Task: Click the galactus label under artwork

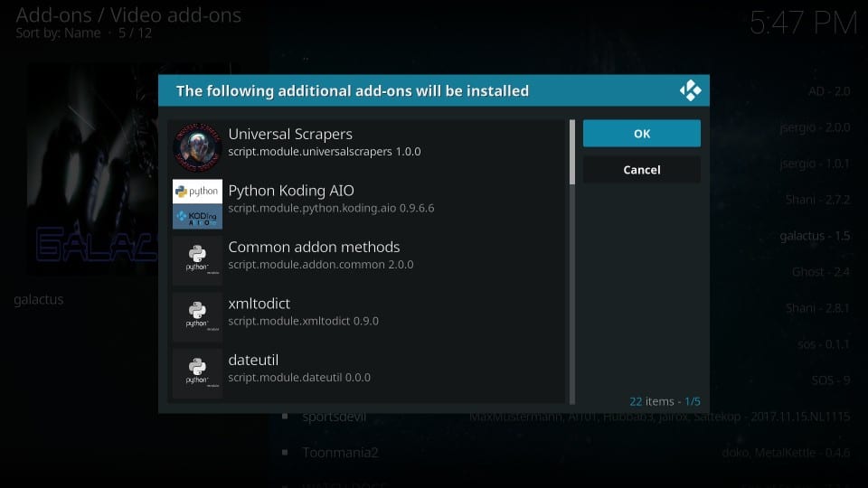Action: point(39,299)
